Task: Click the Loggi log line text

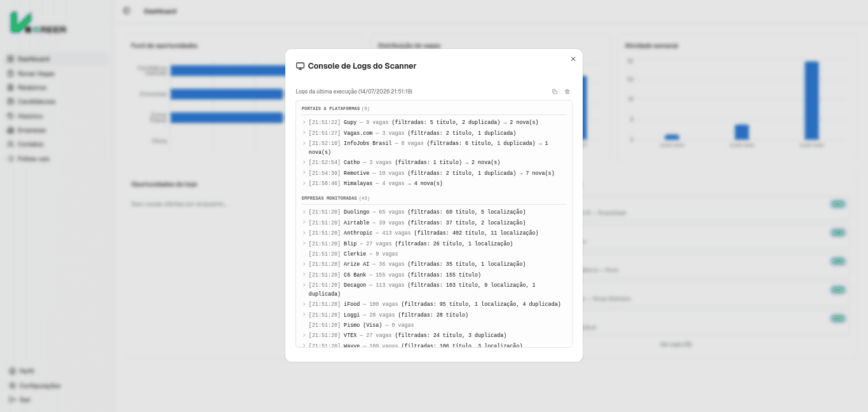Action: coord(388,315)
